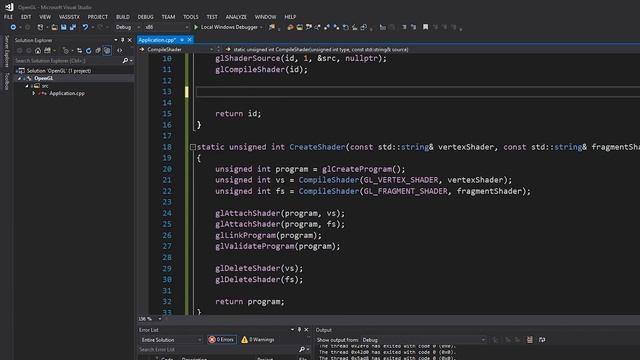Expand the Application.cpp tree node arrow

[x=34, y=93]
